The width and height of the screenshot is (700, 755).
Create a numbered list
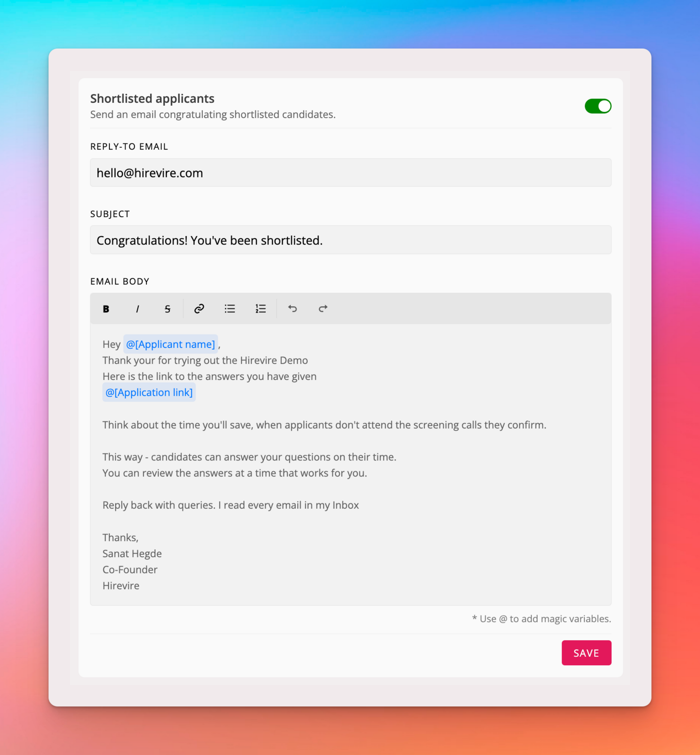click(261, 309)
